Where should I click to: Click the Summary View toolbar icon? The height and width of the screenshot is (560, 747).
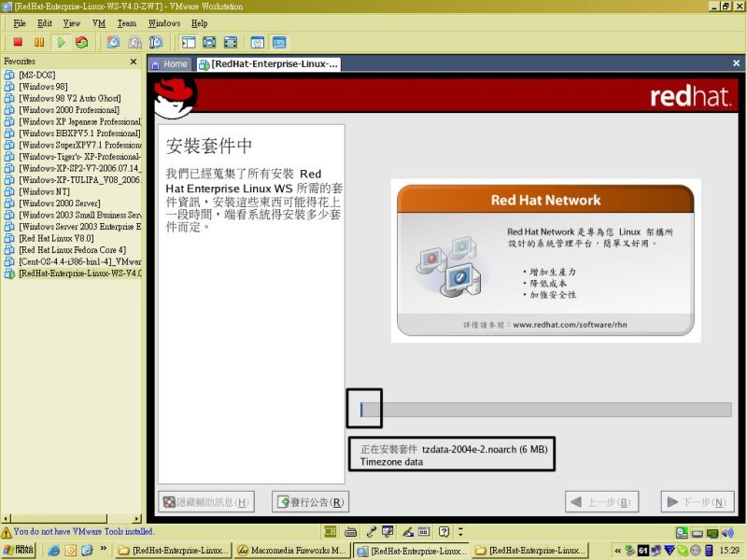coord(258,42)
